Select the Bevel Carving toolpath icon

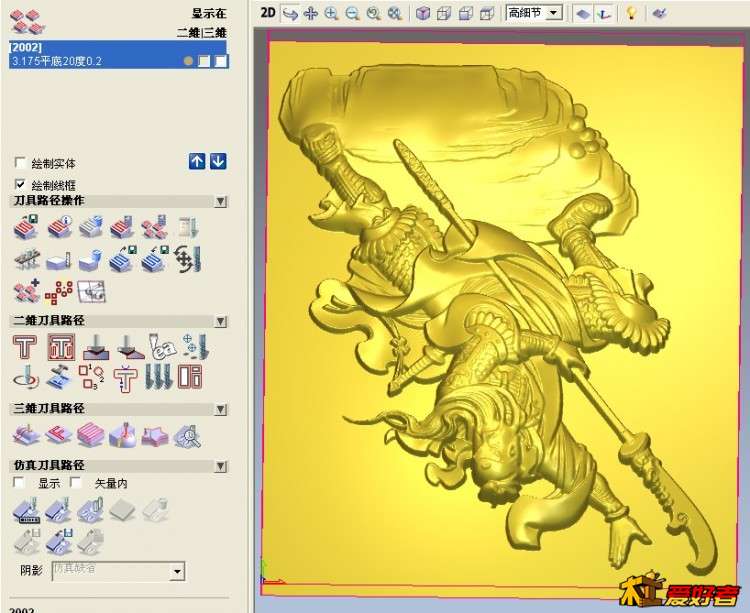point(130,347)
